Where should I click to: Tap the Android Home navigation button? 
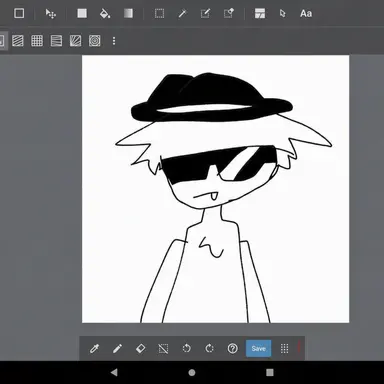[192, 372]
